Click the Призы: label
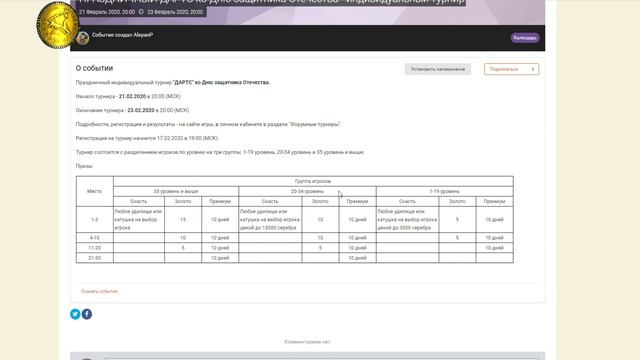Viewport: 640px width, 360px height. pos(84,166)
